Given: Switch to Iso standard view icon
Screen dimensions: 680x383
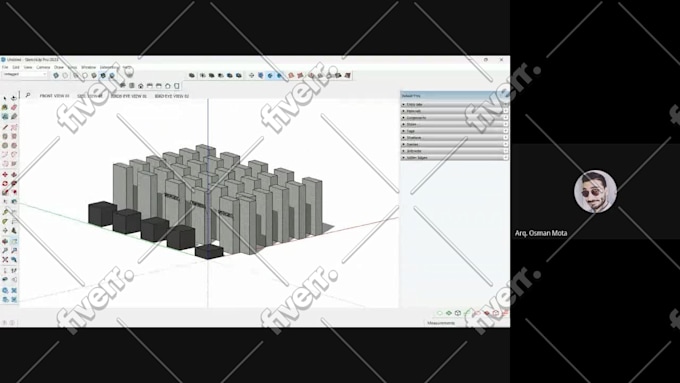Looking at the screenshot, I should coord(123,85).
